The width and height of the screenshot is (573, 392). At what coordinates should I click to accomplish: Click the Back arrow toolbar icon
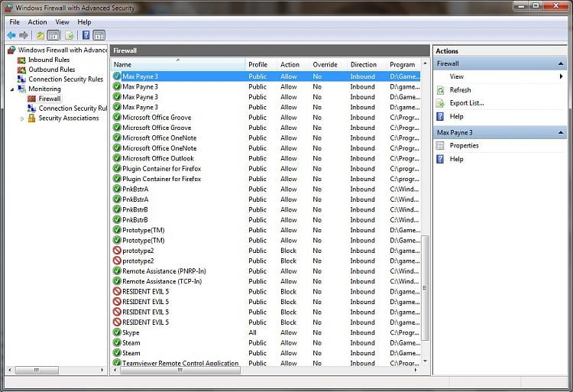coord(11,35)
